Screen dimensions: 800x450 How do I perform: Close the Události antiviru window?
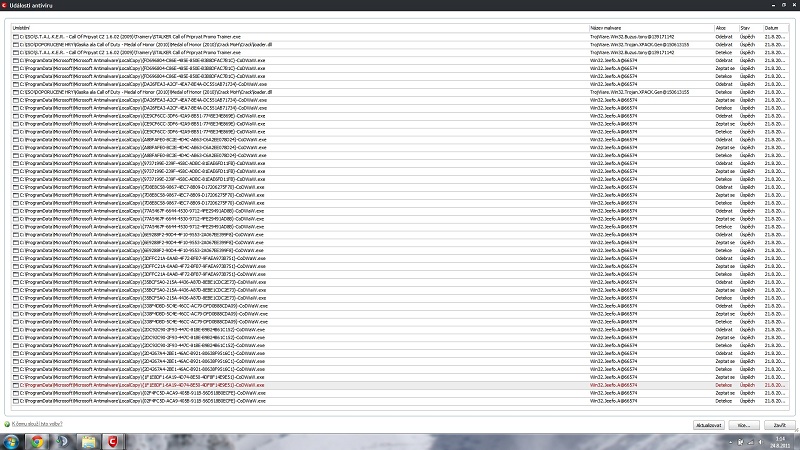pyautogui.click(x=794, y=5)
